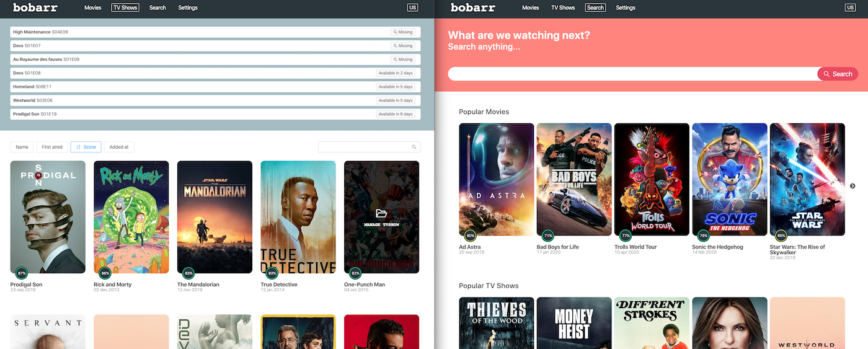The width and height of the screenshot is (868, 349).
Task: Click Missing button for Devs S01E07
Action: point(403,46)
